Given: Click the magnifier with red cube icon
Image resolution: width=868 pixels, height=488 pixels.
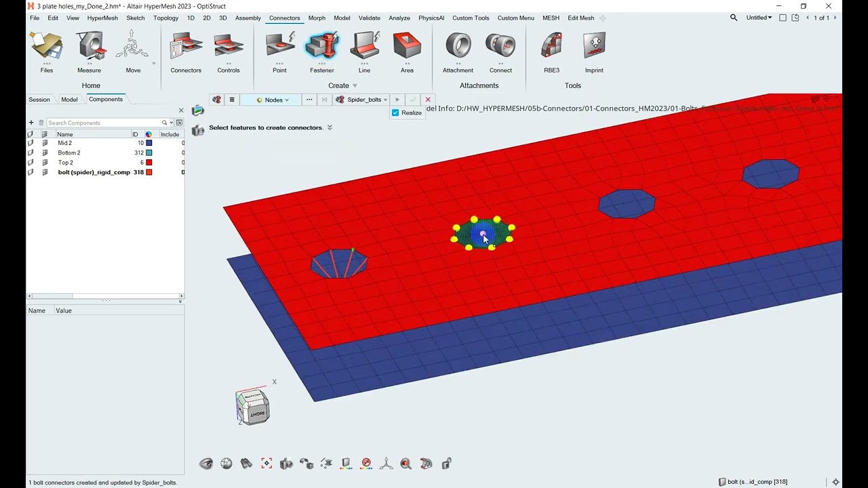Looking at the screenshot, I should point(406,464).
